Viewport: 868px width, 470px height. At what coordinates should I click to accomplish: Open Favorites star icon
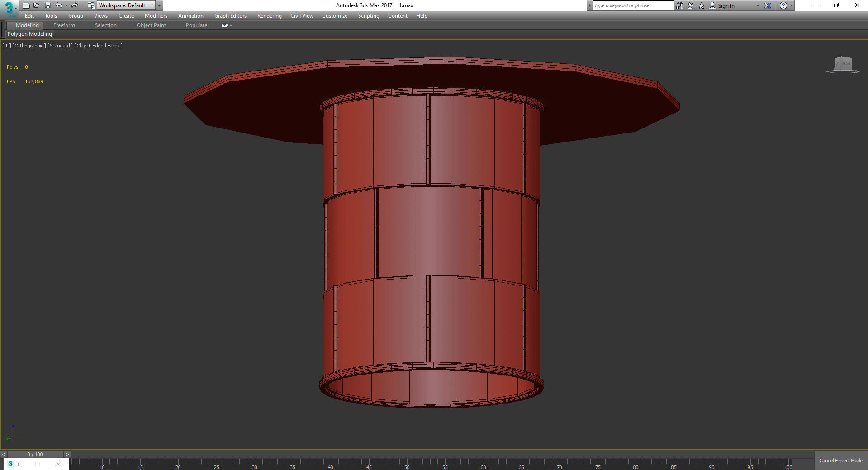(x=701, y=5)
